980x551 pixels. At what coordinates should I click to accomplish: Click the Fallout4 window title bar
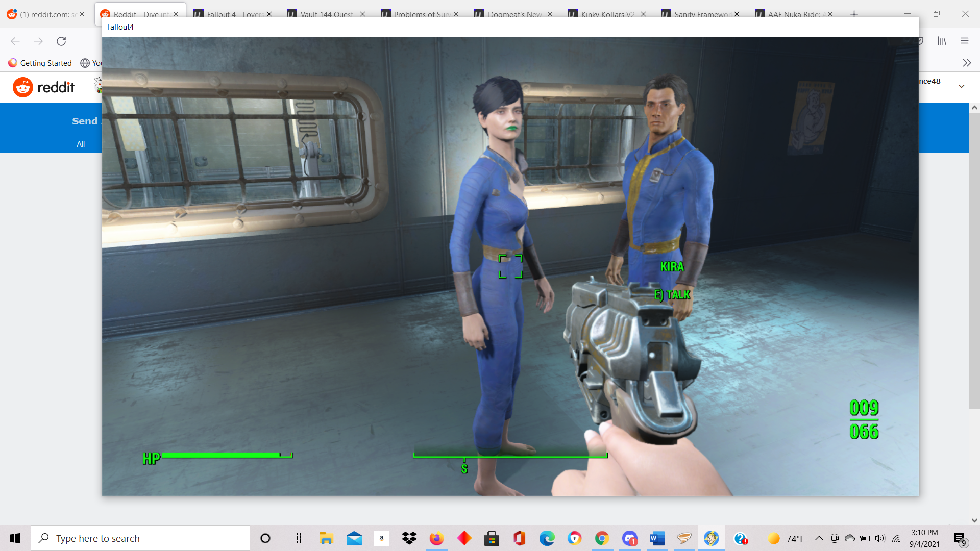coord(510,27)
